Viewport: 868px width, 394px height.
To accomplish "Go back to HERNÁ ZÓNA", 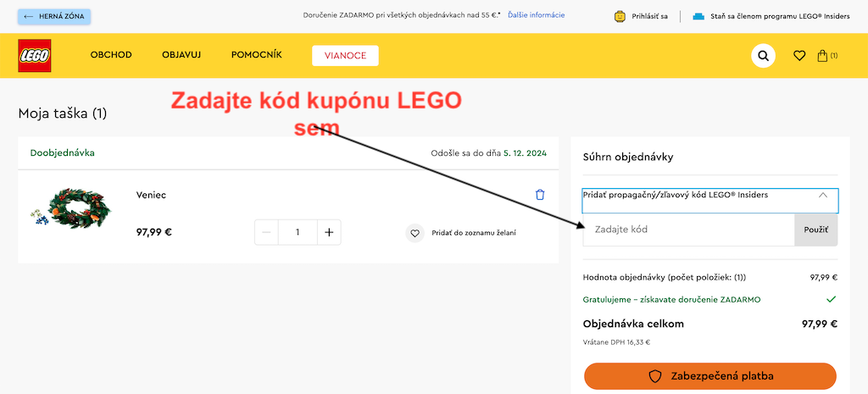I will pyautogui.click(x=54, y=17).
